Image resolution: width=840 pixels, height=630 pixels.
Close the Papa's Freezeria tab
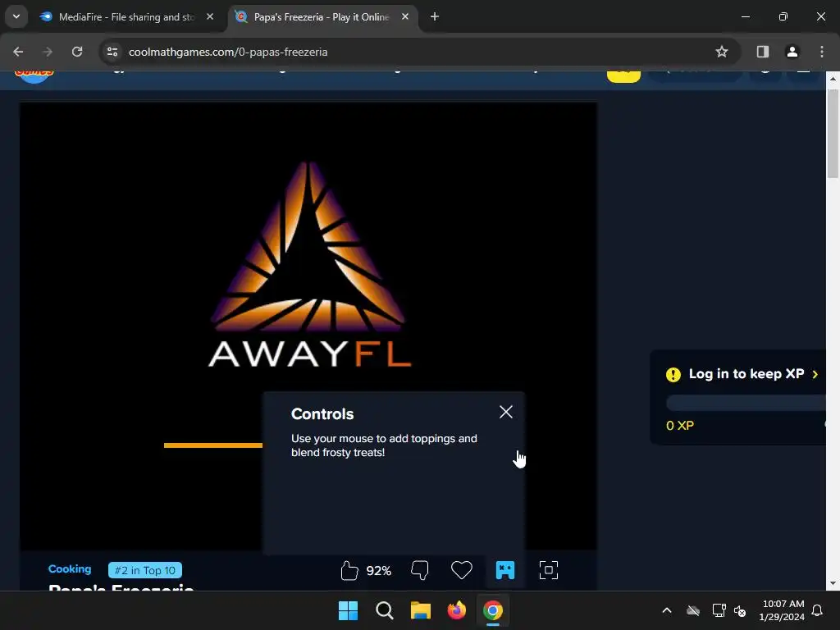[x=405, y=16]
